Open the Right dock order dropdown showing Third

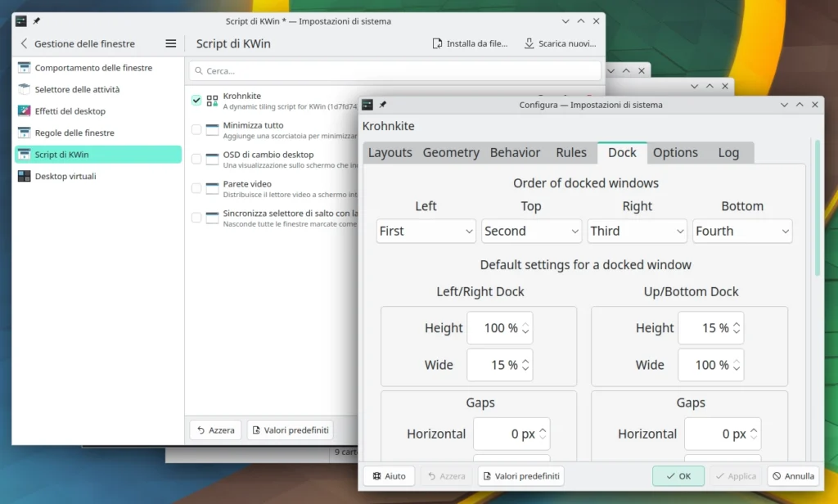(x=637, y=232)
